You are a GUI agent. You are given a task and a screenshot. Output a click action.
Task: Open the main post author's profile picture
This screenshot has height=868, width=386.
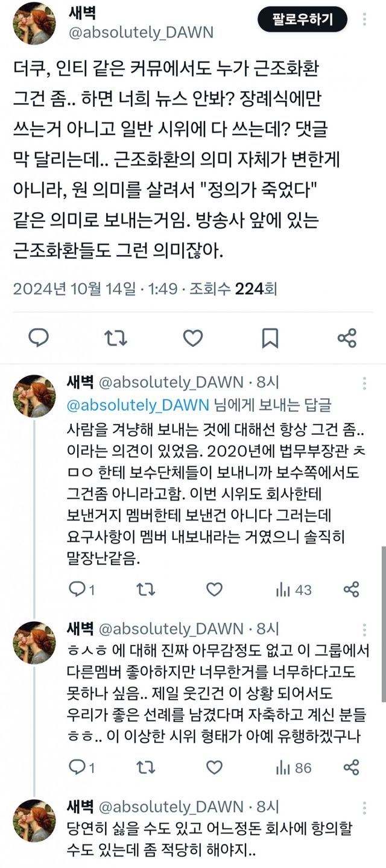[x=34, y=23]
